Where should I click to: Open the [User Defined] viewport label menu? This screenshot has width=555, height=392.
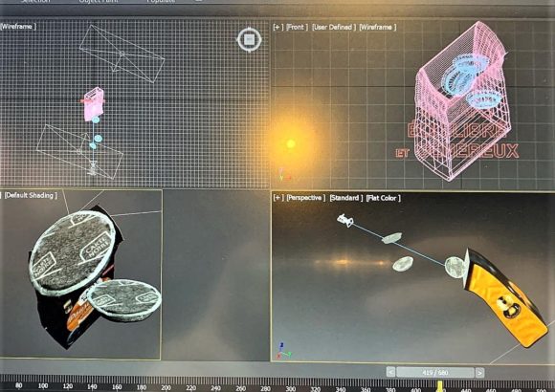333,27
